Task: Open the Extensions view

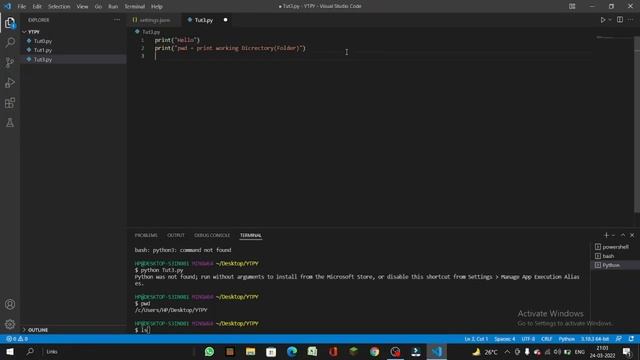Action: (x=10, y=102)
